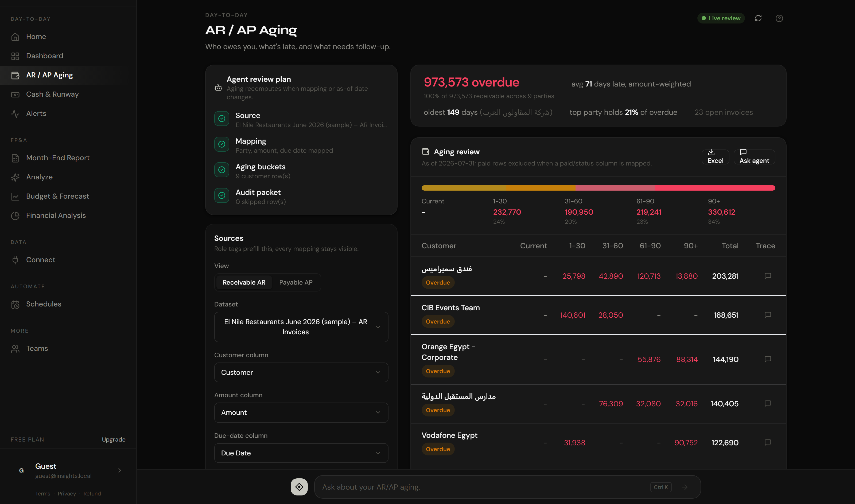The height and width of the screenshot is (504, 855).
Task: Click the Alerts pulse icon
Action: coord(15,114)
